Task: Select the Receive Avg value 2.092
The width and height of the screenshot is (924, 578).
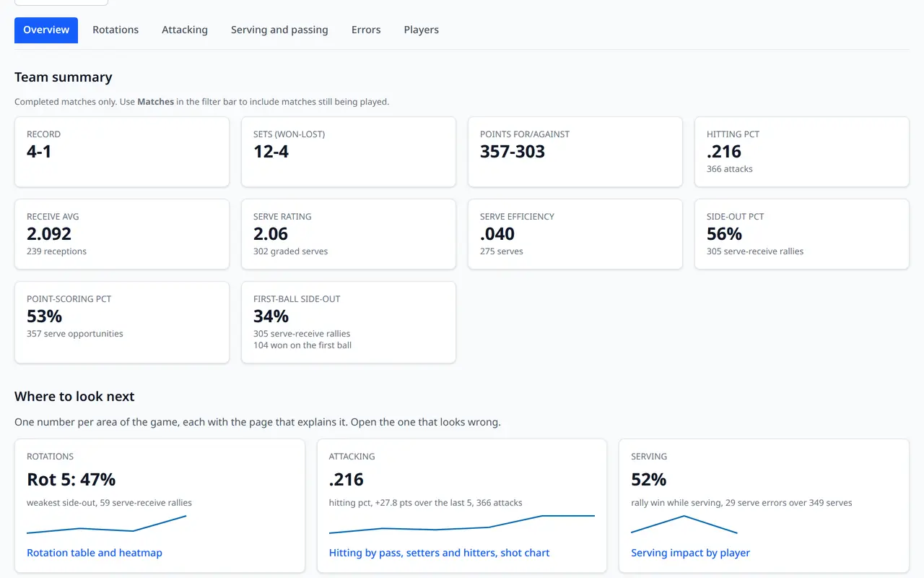Action: tap(49, 234)
